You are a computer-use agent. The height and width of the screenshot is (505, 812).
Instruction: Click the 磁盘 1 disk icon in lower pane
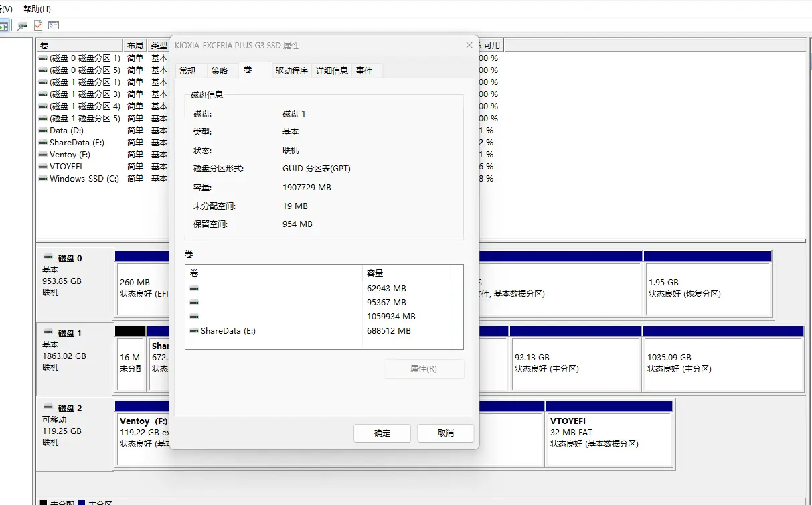click(x=48, y=332)
